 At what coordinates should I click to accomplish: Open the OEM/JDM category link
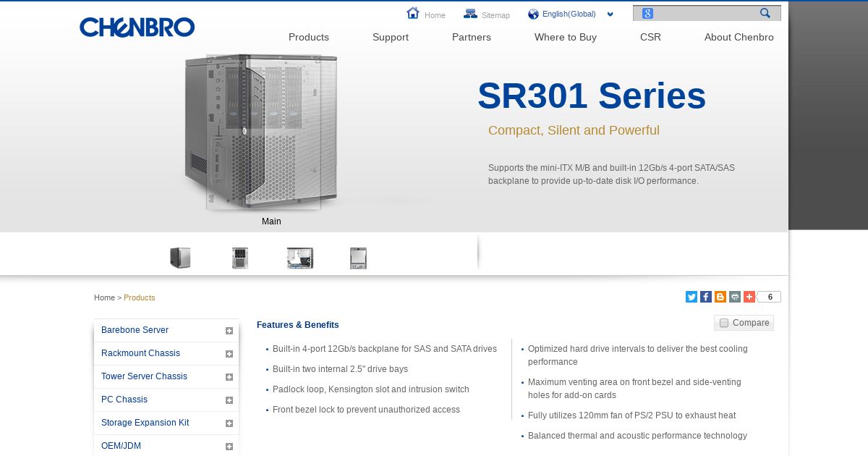[x=121, y=446]
